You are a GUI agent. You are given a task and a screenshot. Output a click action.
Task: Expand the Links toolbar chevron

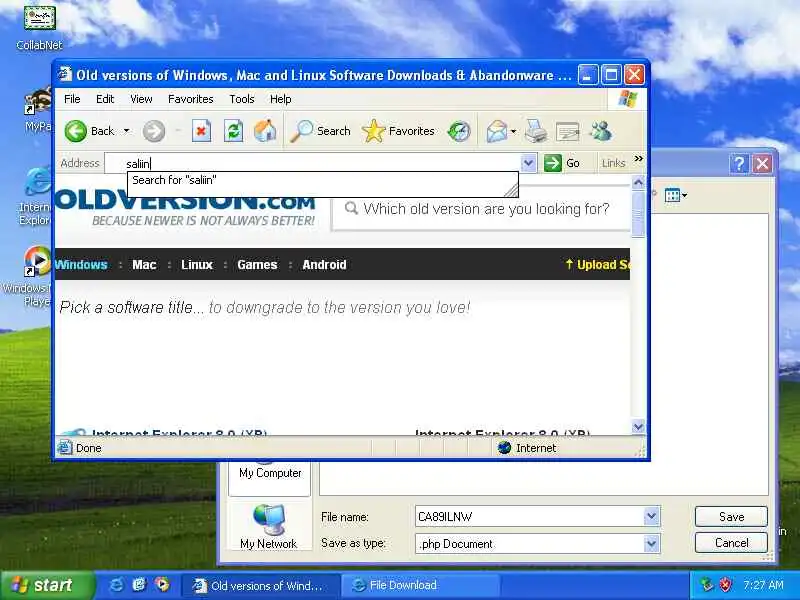click(638, 159)
